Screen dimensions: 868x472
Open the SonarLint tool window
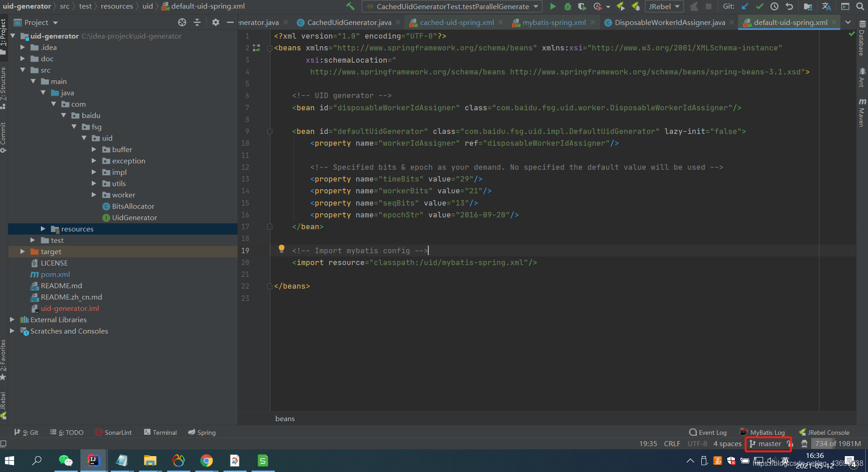point(114,433)
